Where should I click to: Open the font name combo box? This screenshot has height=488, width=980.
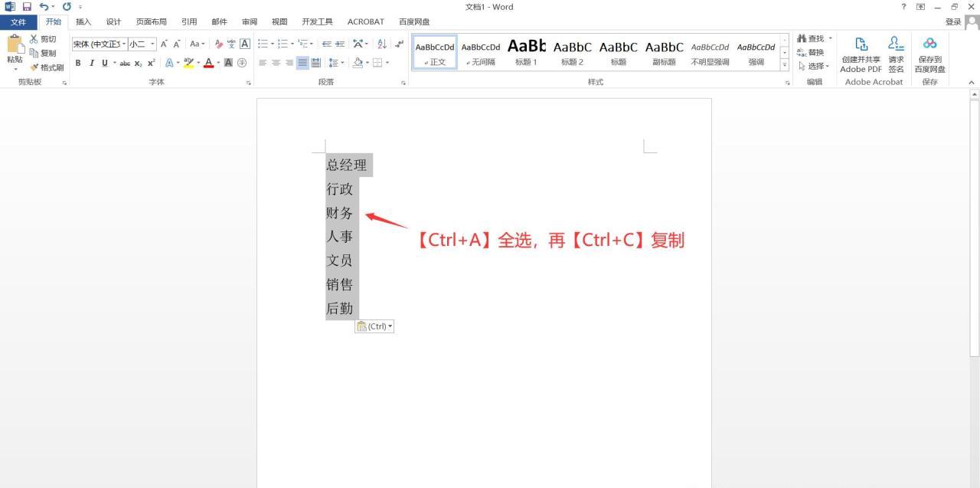coord(100,44)
